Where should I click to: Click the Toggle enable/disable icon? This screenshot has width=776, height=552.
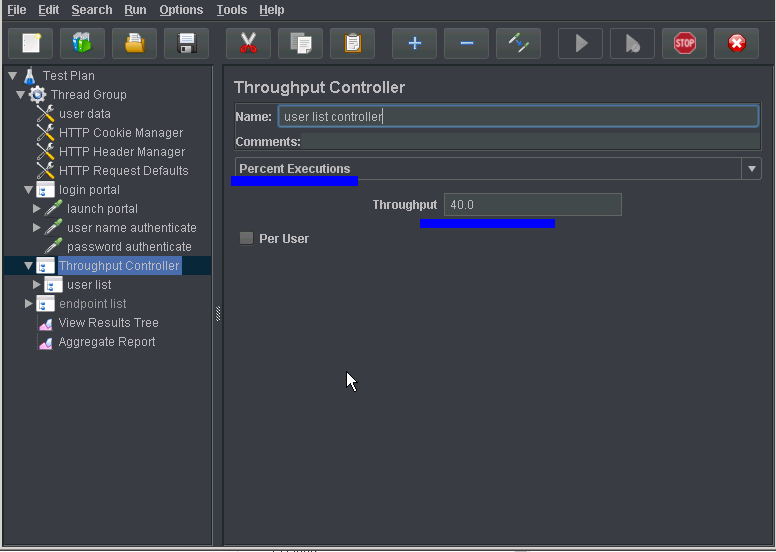[518, 44]
